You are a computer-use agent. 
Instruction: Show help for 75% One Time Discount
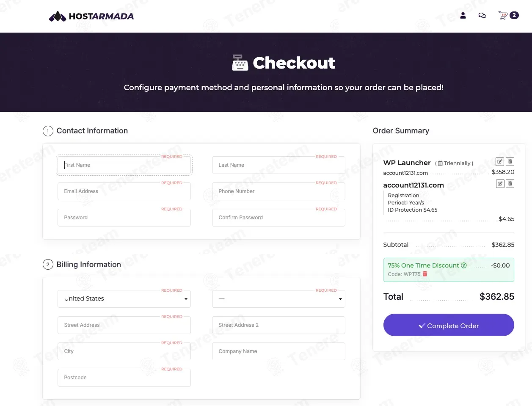(463, 265)
